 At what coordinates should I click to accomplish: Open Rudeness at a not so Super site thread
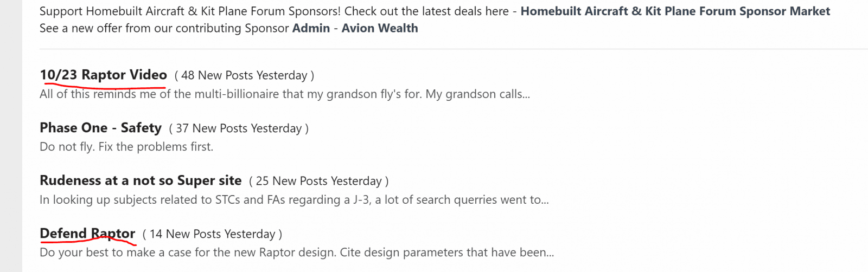coord(141,180)
